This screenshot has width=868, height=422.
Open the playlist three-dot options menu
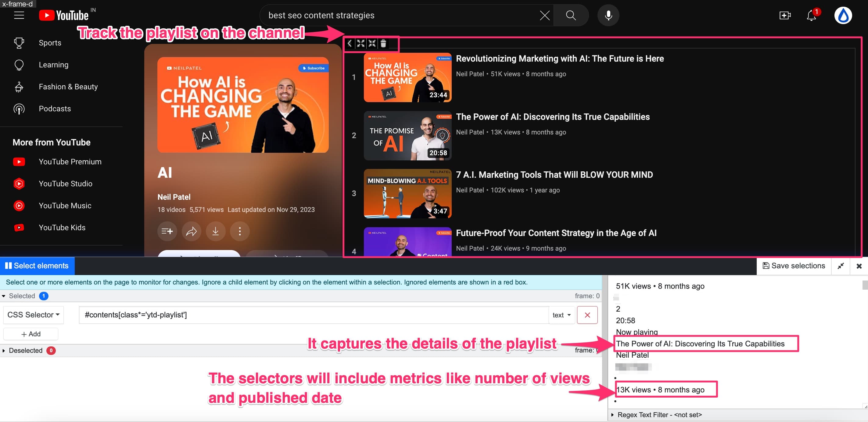click(240, 231)
